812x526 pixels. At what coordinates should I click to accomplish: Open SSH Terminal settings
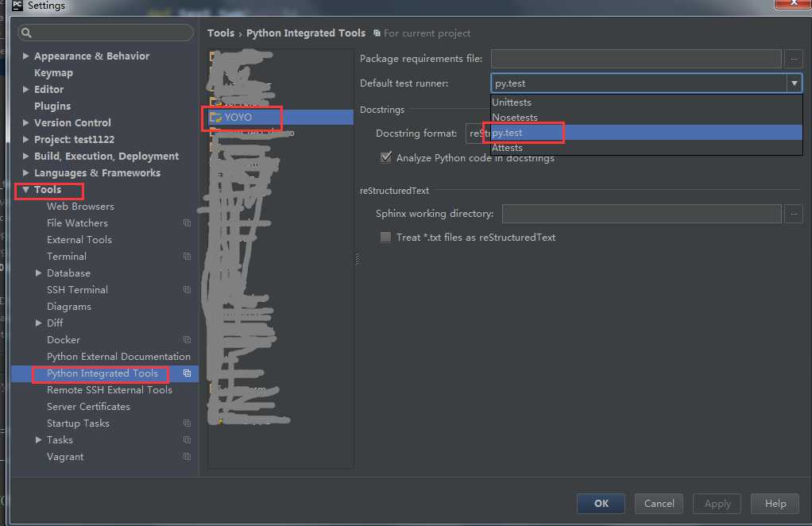77,290
